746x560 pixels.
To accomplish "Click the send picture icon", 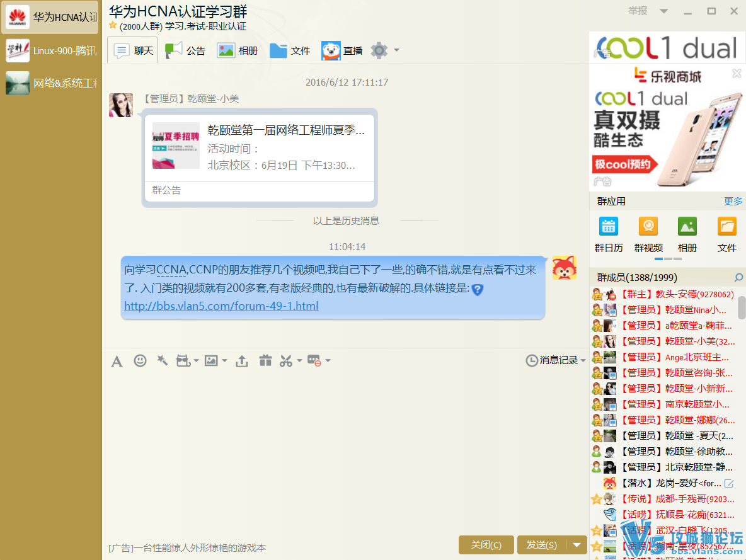I will 211,361.
